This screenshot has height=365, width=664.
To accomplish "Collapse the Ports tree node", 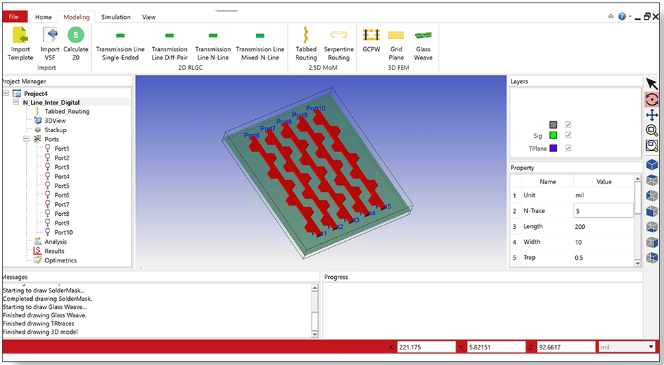I will (x=26, y=139).
